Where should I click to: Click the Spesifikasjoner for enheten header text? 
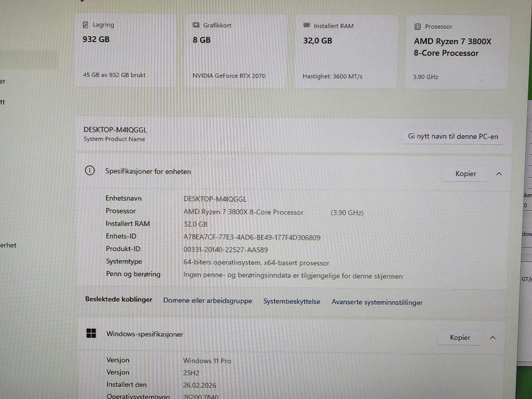[x=148, y=171]
